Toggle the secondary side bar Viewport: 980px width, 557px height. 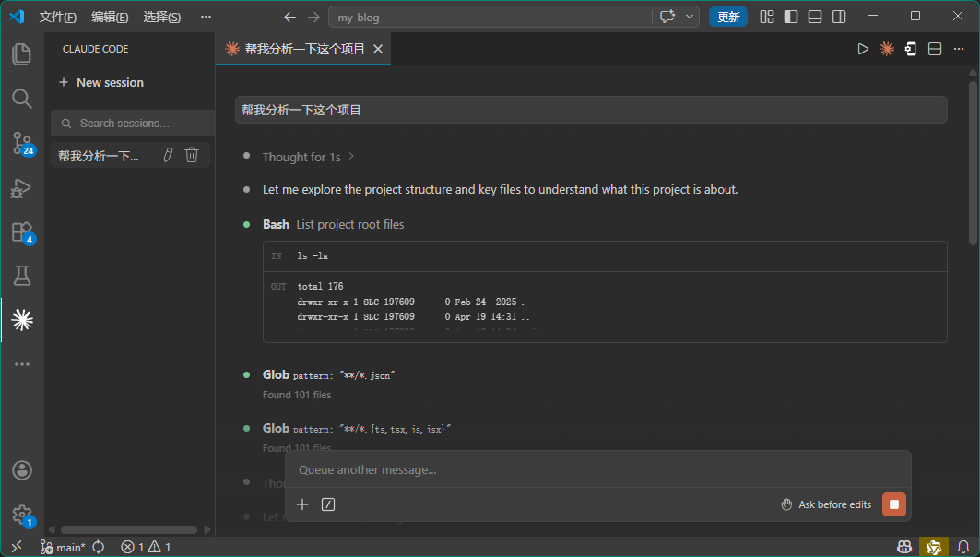coord(839,17)
